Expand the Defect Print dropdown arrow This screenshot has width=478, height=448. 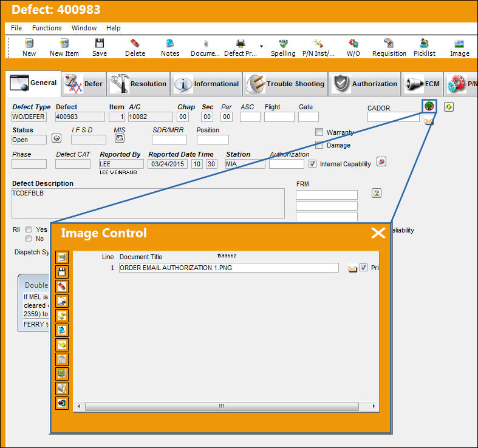point(261,46)
